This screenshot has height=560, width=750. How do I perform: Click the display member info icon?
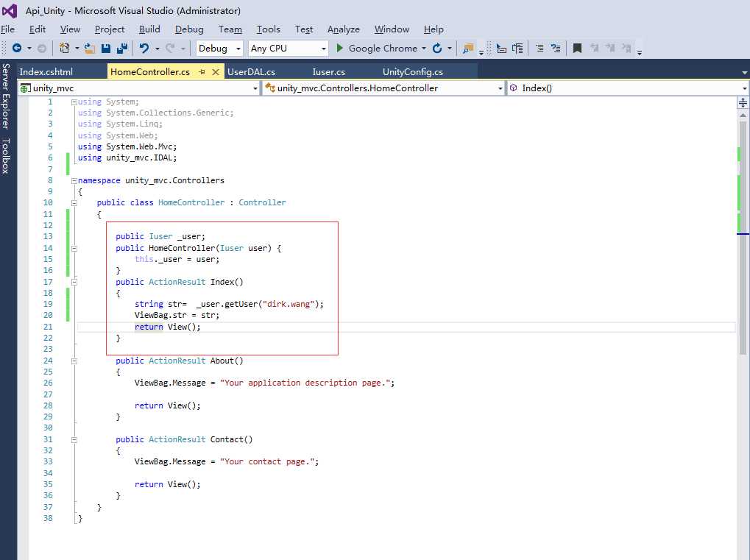click(501, 48)
